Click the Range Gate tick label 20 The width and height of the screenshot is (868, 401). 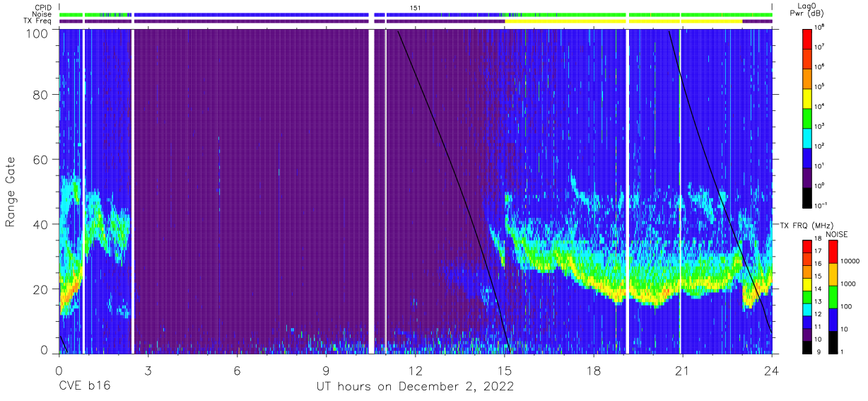[x=41, y=289]
